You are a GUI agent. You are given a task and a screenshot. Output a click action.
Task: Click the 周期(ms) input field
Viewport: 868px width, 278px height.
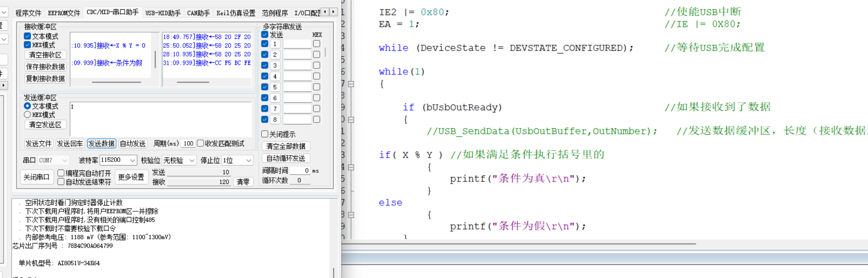pyautogui.click(x=188, y=144)
